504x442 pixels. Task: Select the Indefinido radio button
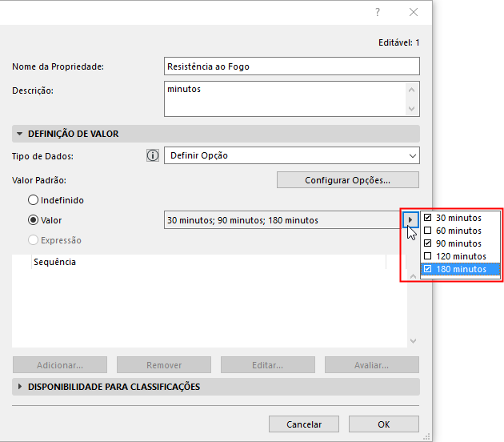click(x=33, y=200)
